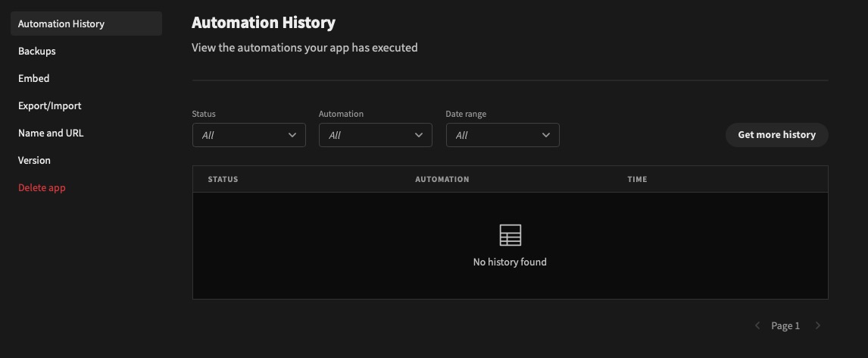Click the 'Page 1' indicator
Image resolution: width=868 pixels, height=358 pixels.
click(x=785, y=326)
